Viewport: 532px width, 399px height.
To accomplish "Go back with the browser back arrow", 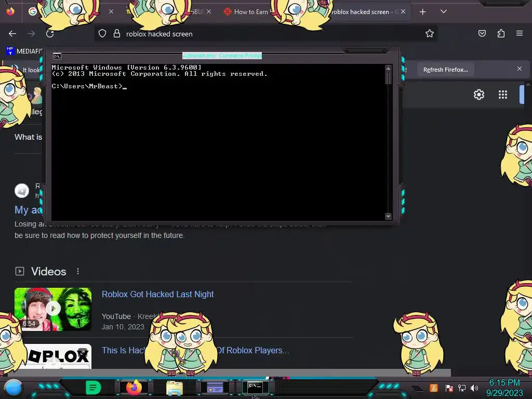I will tap(12, 34).
